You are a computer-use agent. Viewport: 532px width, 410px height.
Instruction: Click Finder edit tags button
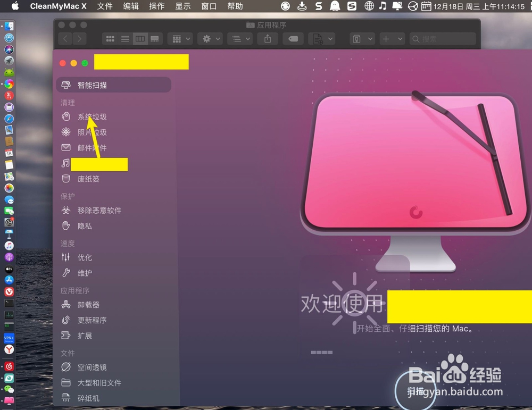pyautogui.click(x=293, y=39)
